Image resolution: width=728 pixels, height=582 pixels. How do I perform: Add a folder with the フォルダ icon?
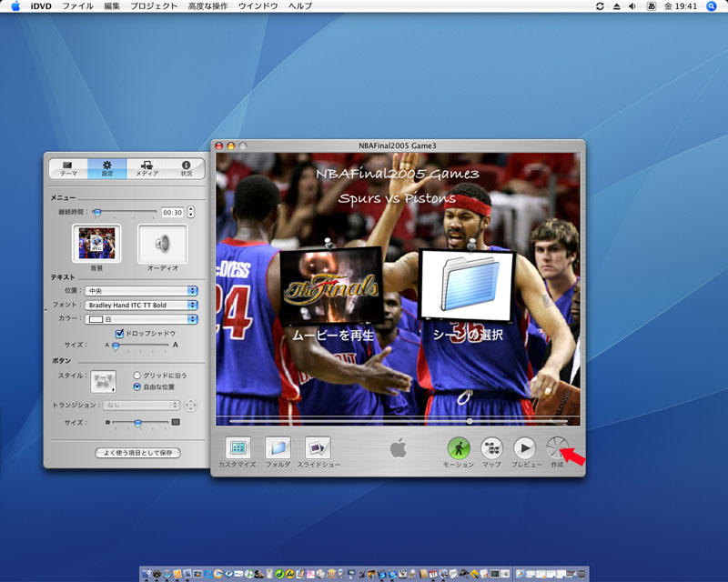278,447
